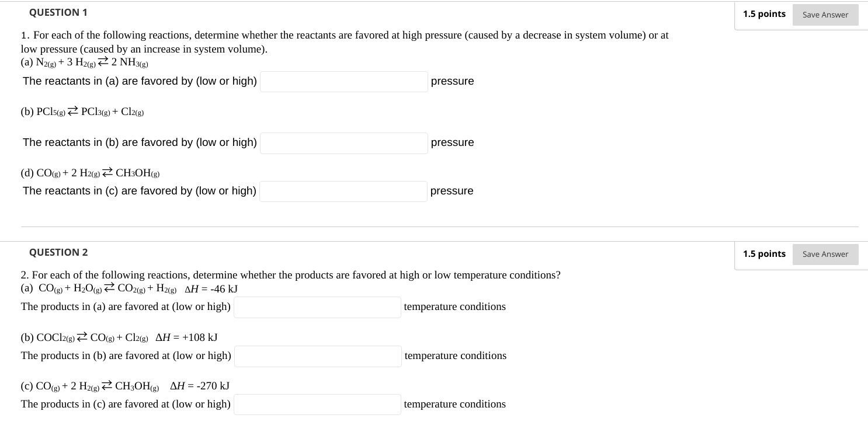Click the 1.5 points label next to Question 2
This screenshot has width=868, height=439.
[764, 253]
